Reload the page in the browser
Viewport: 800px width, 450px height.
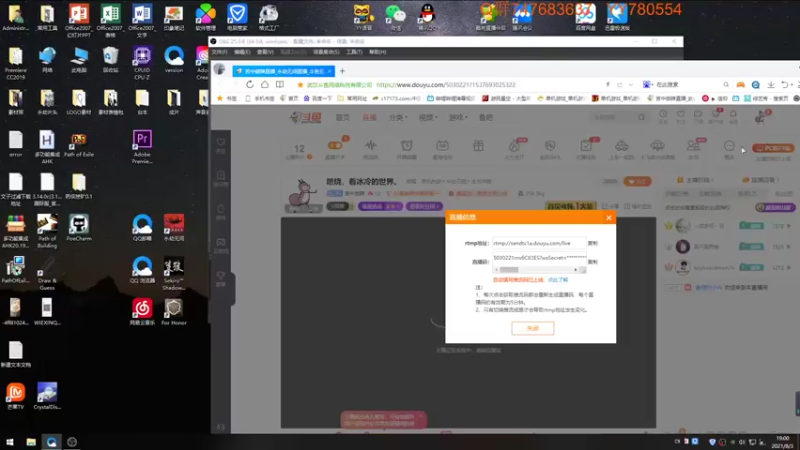(x=249, y=85)
